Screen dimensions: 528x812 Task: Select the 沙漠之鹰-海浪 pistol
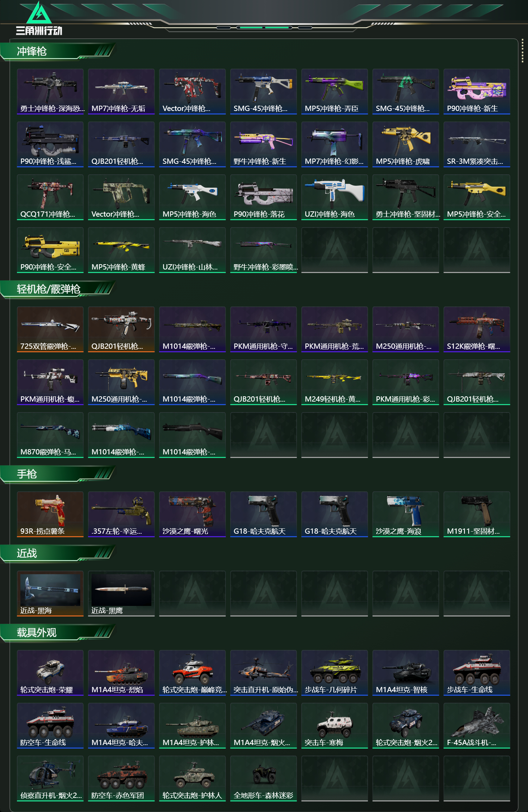pos(406,514)
